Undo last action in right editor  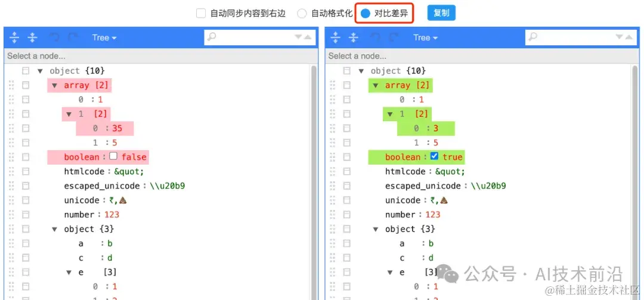pyautogui.click(x=376, y=38)
